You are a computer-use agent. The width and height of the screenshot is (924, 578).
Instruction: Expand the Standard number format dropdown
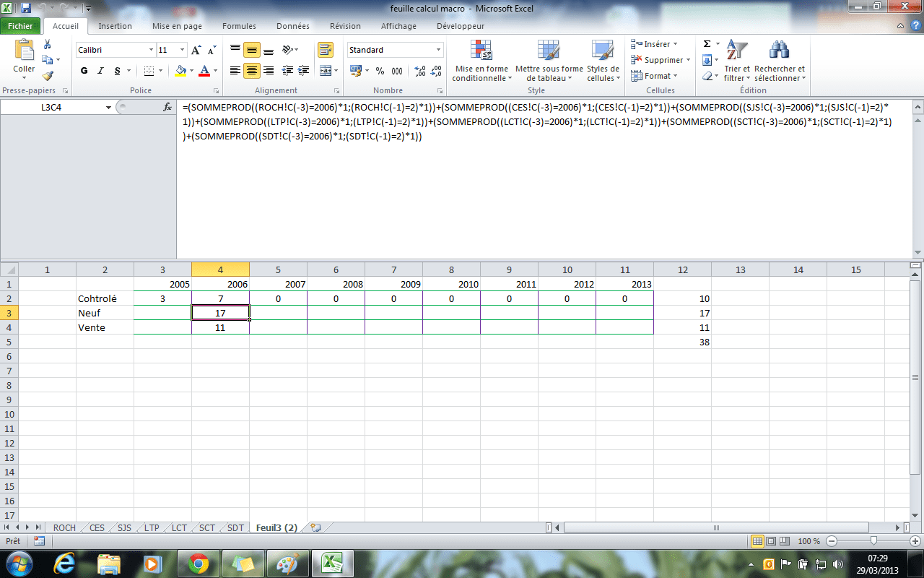click(x=438, y=50)
